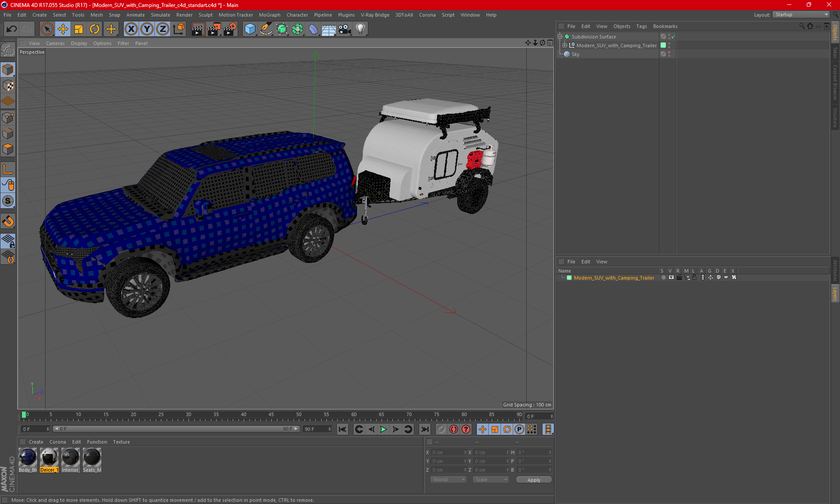Click the Undo arrow icon
The width and height of the screenshot is (840, 504).
click(12, 29)
